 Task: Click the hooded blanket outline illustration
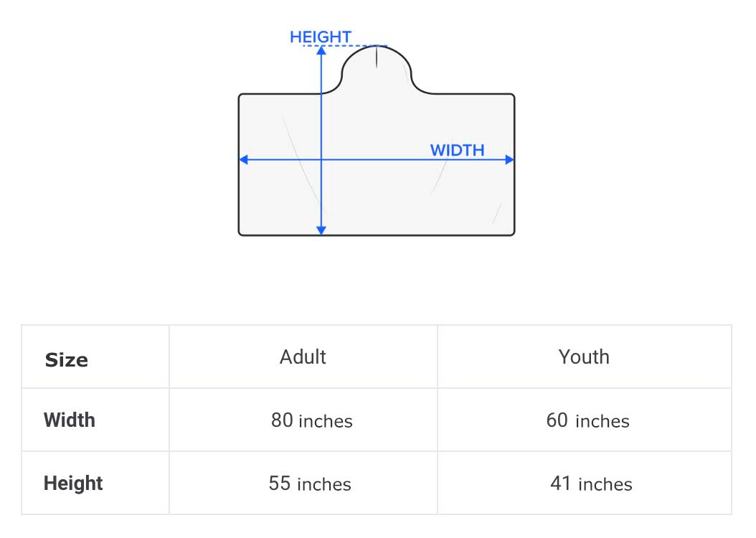point(377,141)
